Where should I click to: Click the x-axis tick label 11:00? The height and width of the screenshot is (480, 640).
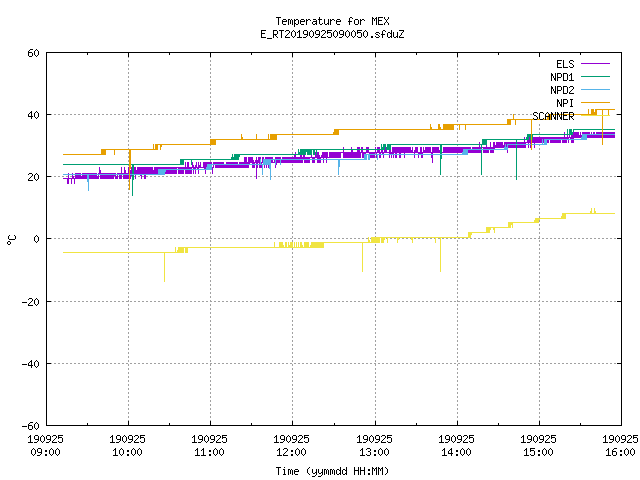tap(209, 452)
